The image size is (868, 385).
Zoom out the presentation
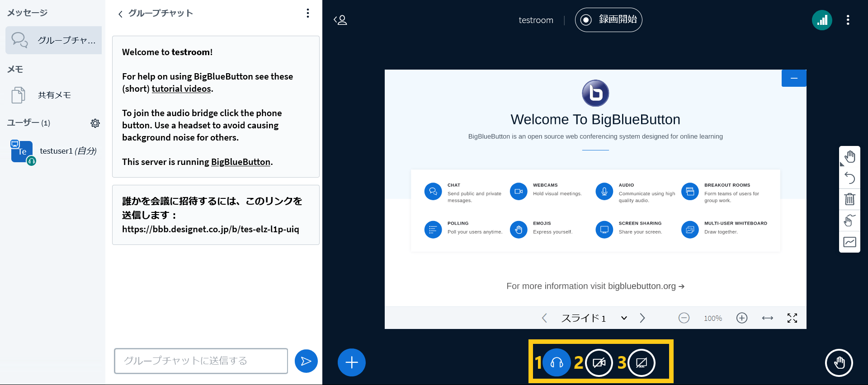684,318
